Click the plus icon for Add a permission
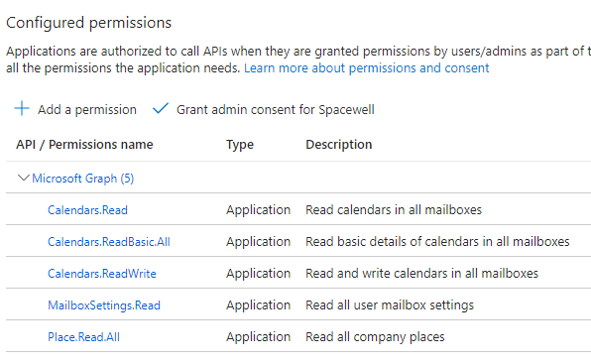591x364 pixels. (x=22, y=108)
